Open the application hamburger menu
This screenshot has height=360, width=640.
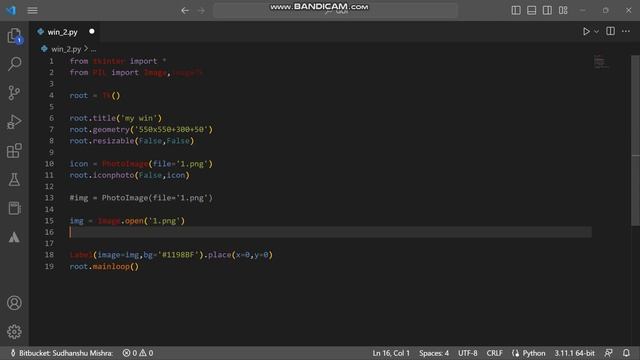33,11
